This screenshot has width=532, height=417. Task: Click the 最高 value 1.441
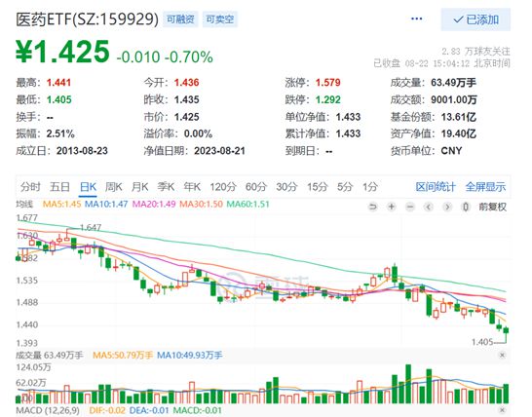(x=58, y=83)
